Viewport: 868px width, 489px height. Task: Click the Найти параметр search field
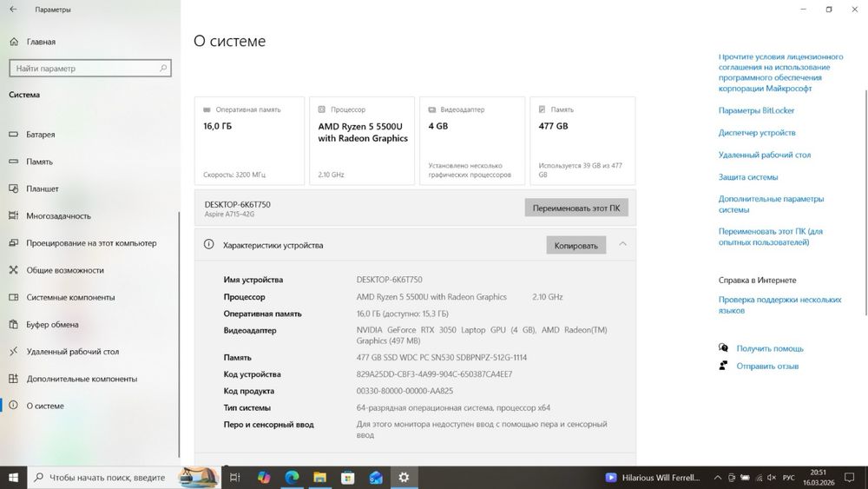pyautogui.click(x=90, y=68)
